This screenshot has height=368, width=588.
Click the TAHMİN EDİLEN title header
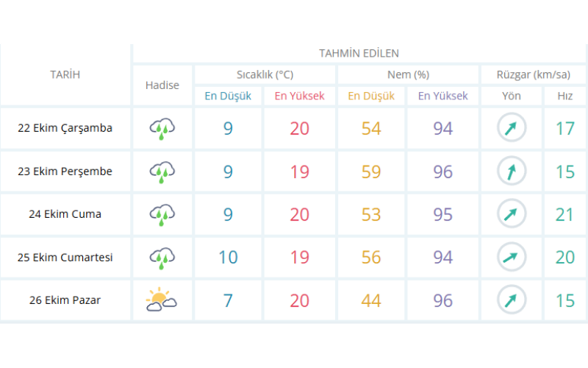359,54
